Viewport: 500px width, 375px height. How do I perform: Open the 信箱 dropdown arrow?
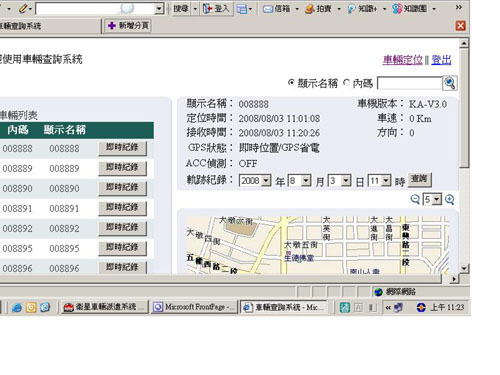[297, 9]
